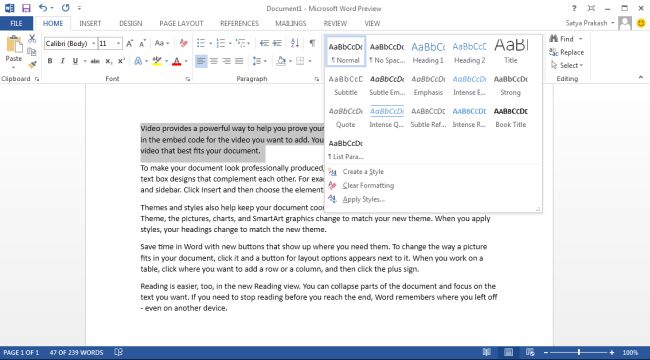Switch to the INSERT tab

90,23
